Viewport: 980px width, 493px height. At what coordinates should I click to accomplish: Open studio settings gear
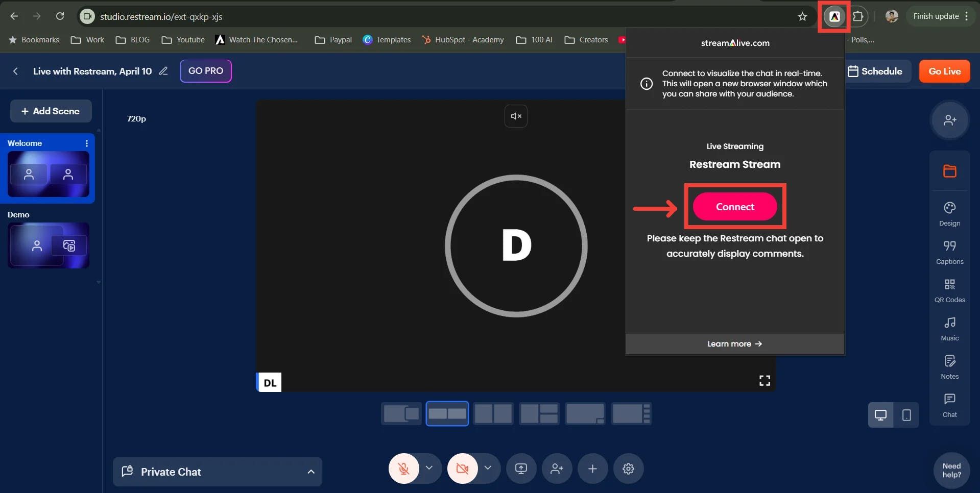(x=628, y=469)
